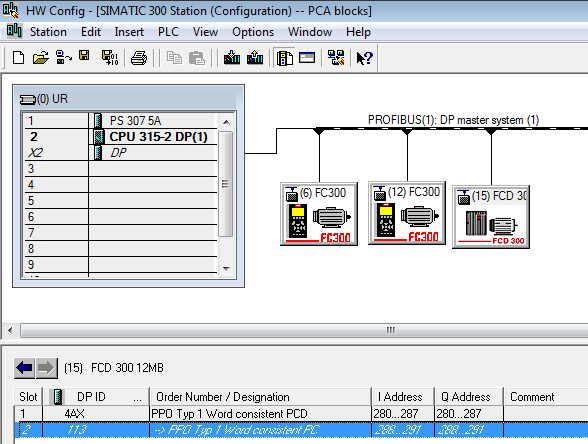The width and height of the screenshot is (588, 444).
Task: Click the module icon in DP ID header
Action: tap(58, 397)
